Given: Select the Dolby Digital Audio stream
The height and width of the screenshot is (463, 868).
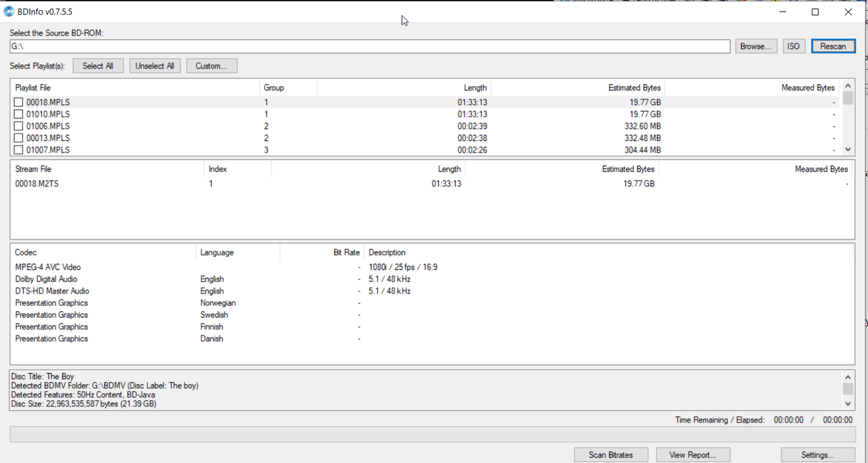Looking at the screenshot, I should pyautogui.click(x=431, y=279).
